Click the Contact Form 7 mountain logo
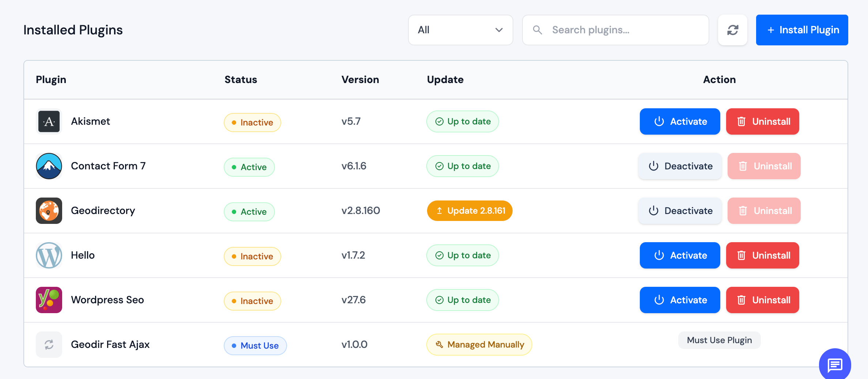The image size is (868, 379). tap(49, 166)
